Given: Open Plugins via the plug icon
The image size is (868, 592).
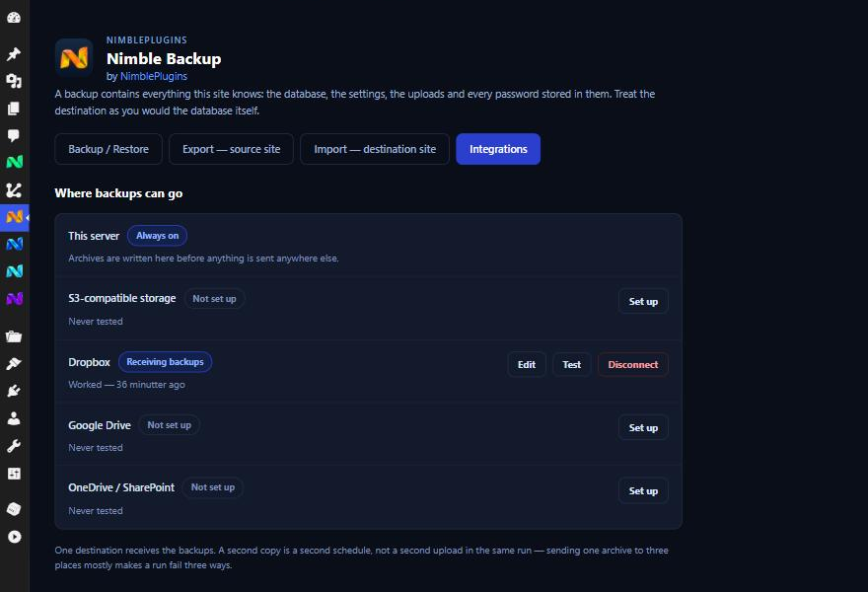Looking at the screenshot, I should coord(14,391).
